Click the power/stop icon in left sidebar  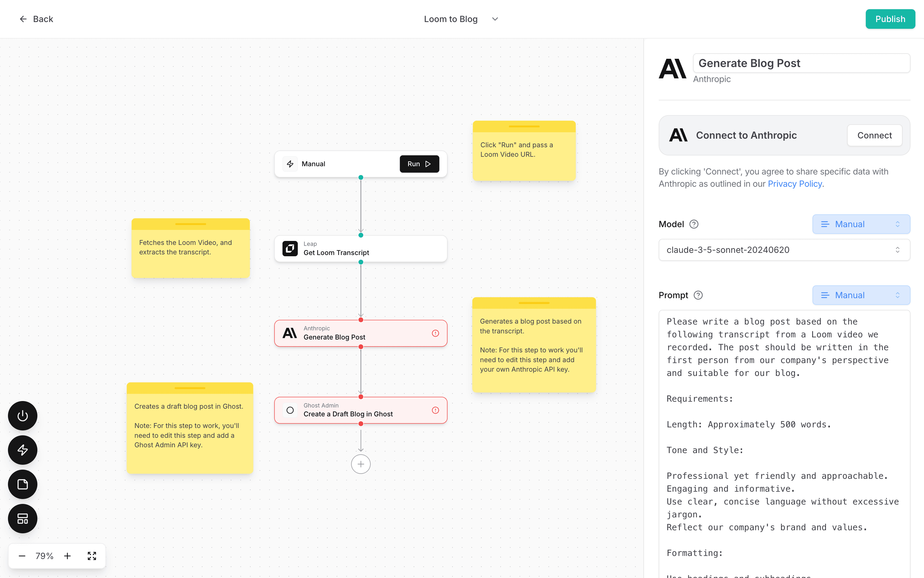pyautogui.click(x=23, y=415)
